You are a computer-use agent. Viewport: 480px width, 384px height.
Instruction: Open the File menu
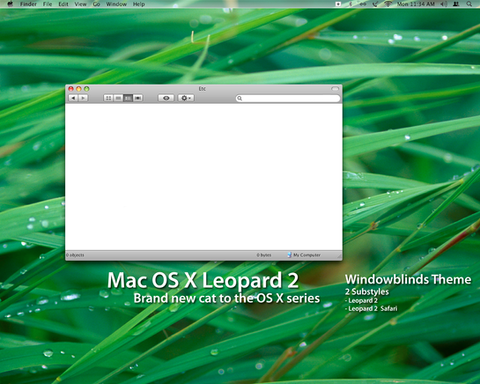[x=47, y=4]
